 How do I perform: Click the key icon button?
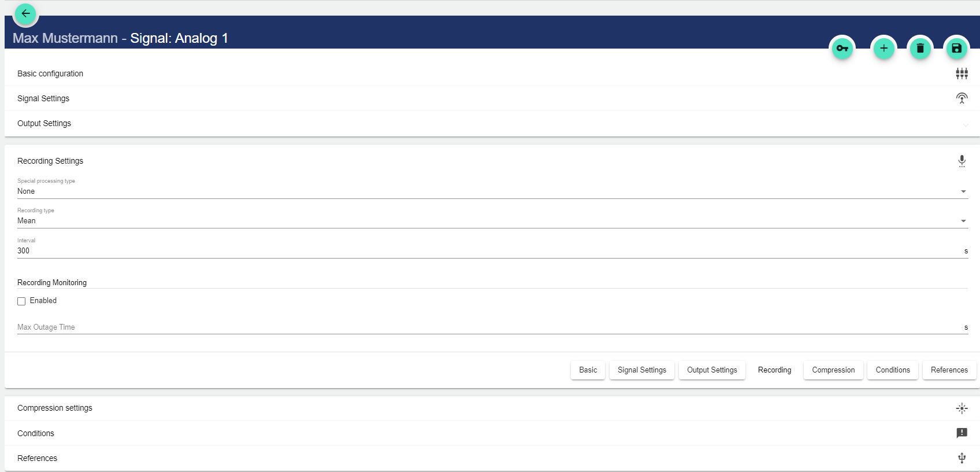click(842, 49)
